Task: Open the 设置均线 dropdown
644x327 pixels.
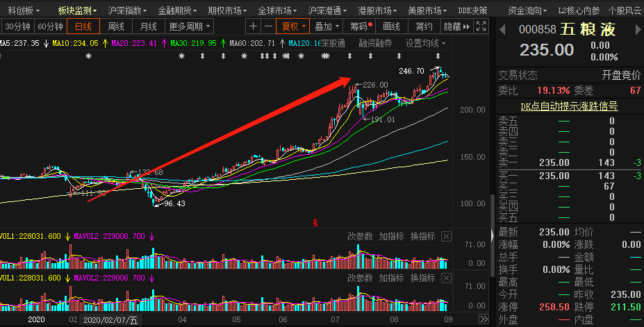Action: click(425, 43)
